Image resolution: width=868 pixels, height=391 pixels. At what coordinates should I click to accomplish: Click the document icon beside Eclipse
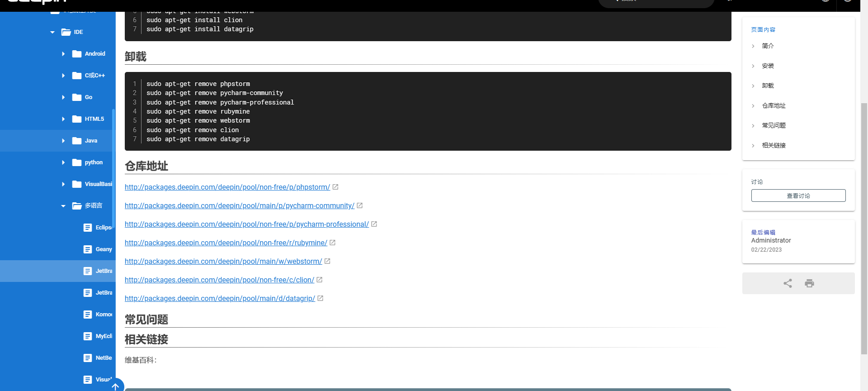88,228
